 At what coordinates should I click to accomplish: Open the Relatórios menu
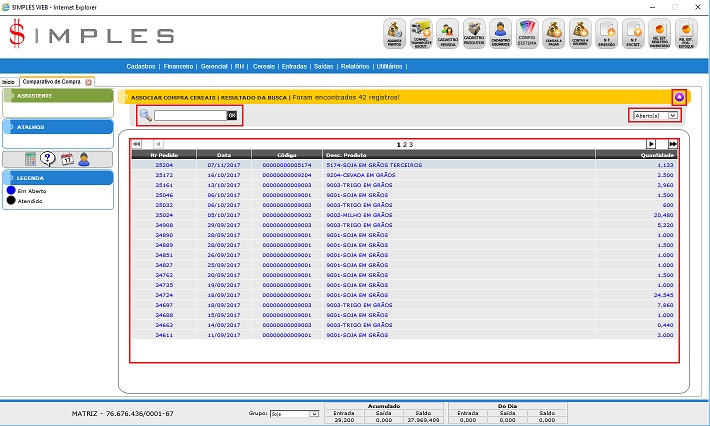356,65
